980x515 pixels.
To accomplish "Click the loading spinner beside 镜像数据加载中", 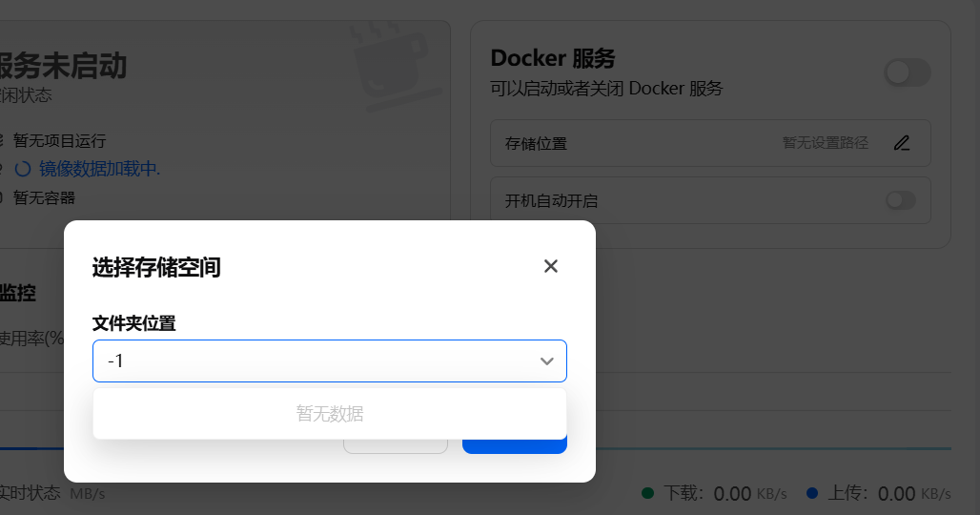I will point(23,169).
